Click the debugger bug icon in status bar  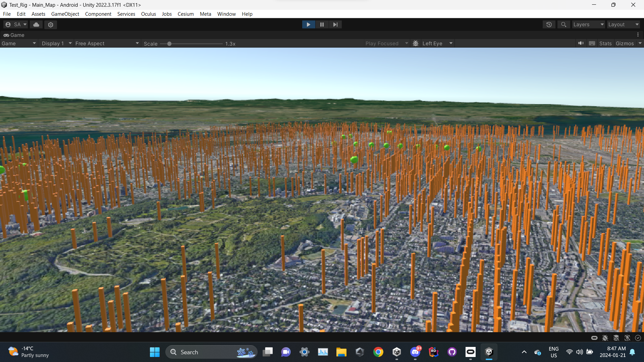[x=605, y=338]
